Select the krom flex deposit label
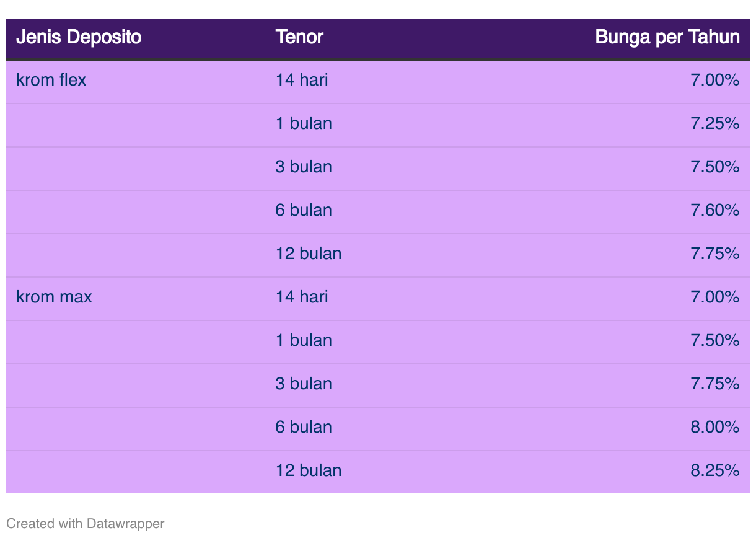The width and height of the screenshot is (756, 538). (51, 80)
